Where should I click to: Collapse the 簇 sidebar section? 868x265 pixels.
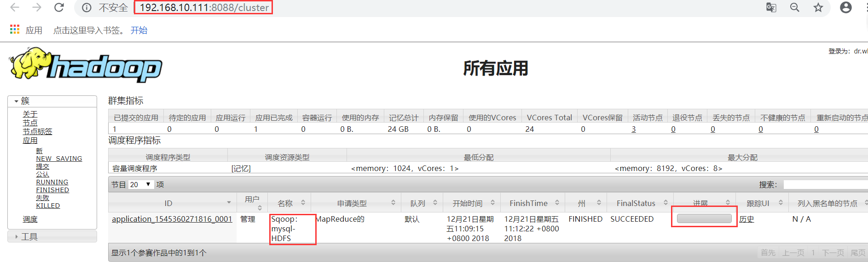click(52, 101)
